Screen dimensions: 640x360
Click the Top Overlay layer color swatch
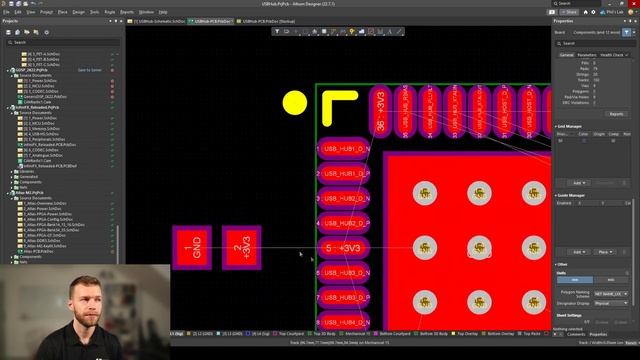pos(453,333)
